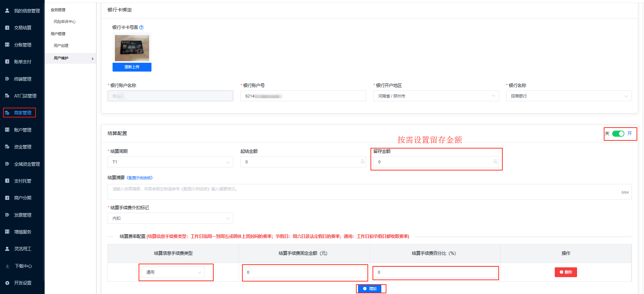
Task: Open 风险申诉中心 submenu item
Action: pyautogui.click(x=65, y=22)
